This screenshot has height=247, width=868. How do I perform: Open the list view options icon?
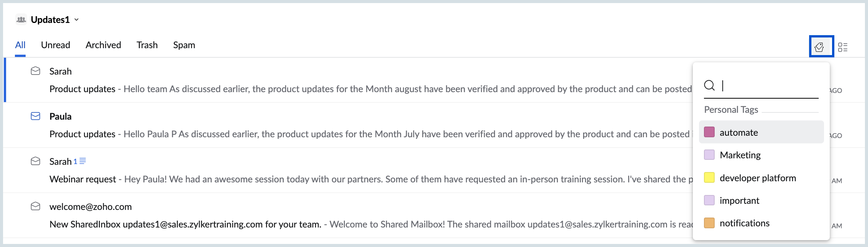coord(843,47)
